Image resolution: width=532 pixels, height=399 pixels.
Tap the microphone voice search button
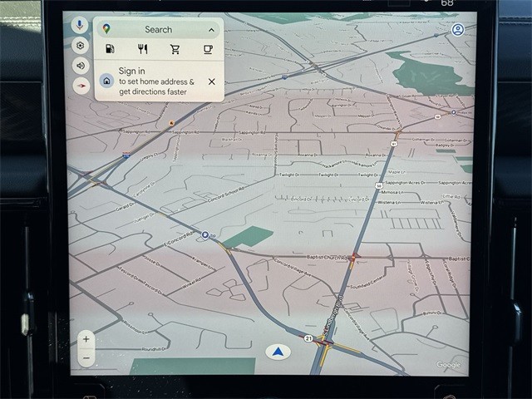81,26
